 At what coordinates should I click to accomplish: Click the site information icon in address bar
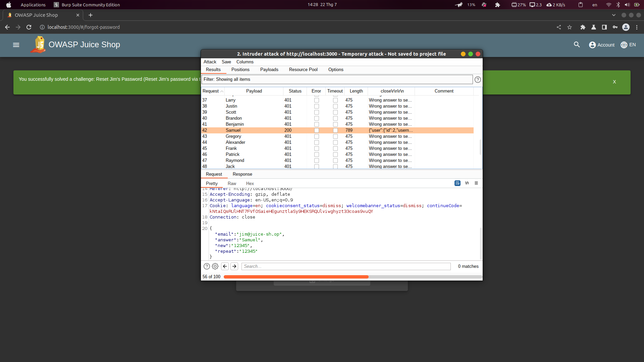42,27
